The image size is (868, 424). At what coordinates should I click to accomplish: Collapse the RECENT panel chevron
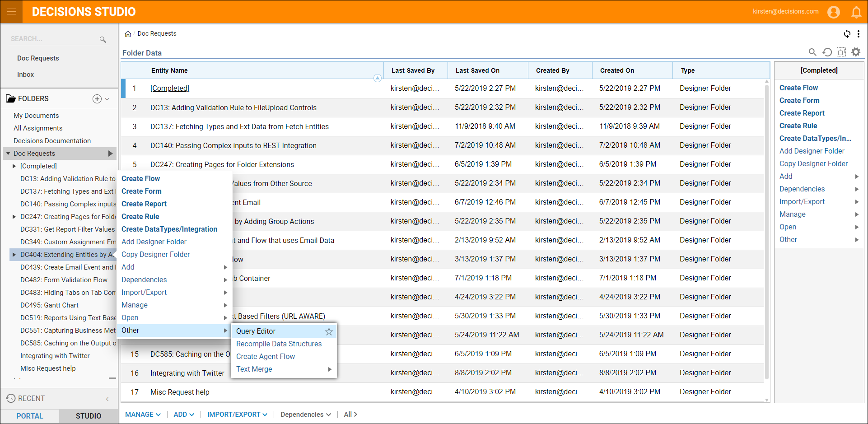tap(107, 399)
